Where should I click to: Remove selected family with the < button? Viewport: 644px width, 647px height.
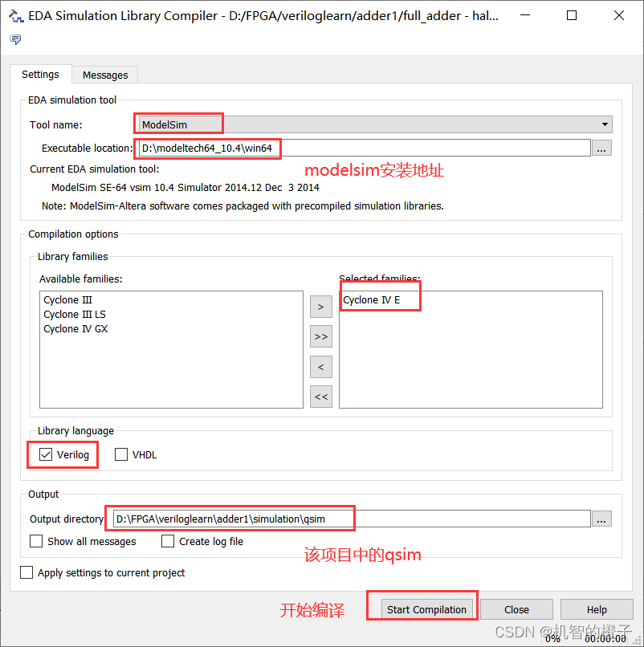[320, 367]
